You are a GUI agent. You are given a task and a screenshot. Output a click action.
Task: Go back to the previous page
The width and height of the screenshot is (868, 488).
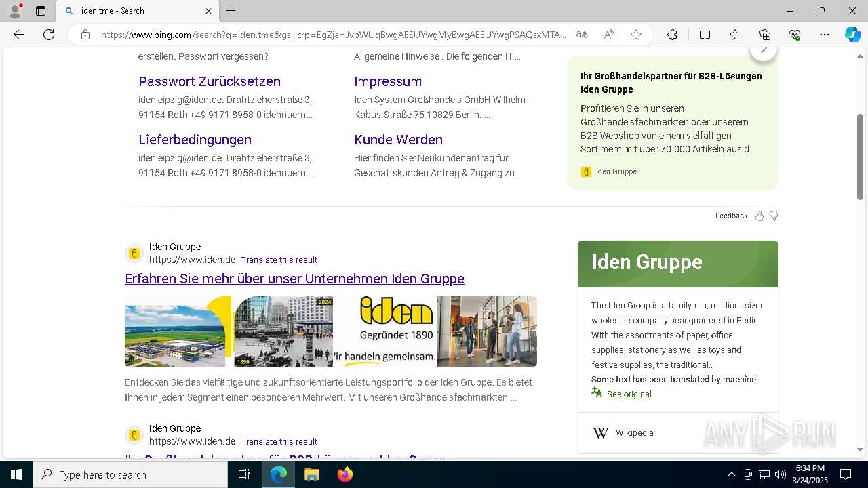pyautogui.click(x=19, y=35)
